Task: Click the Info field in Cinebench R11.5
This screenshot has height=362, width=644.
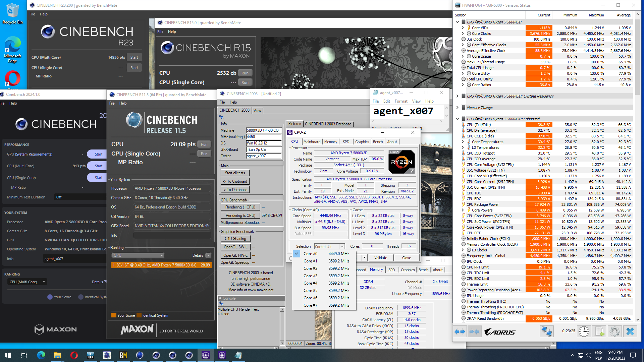Action: [172, 235]
